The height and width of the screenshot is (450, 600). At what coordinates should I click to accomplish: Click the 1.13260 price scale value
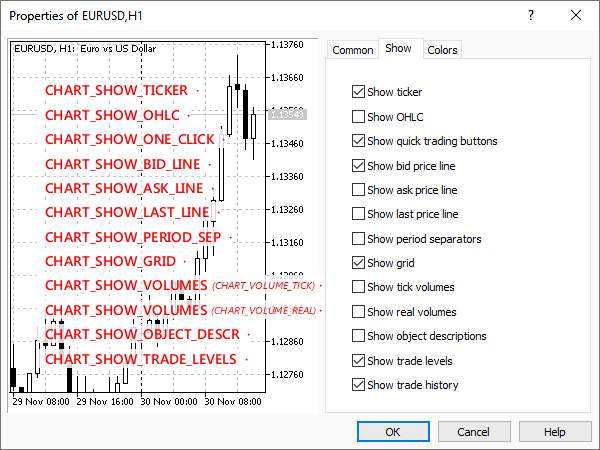[287, 210]
